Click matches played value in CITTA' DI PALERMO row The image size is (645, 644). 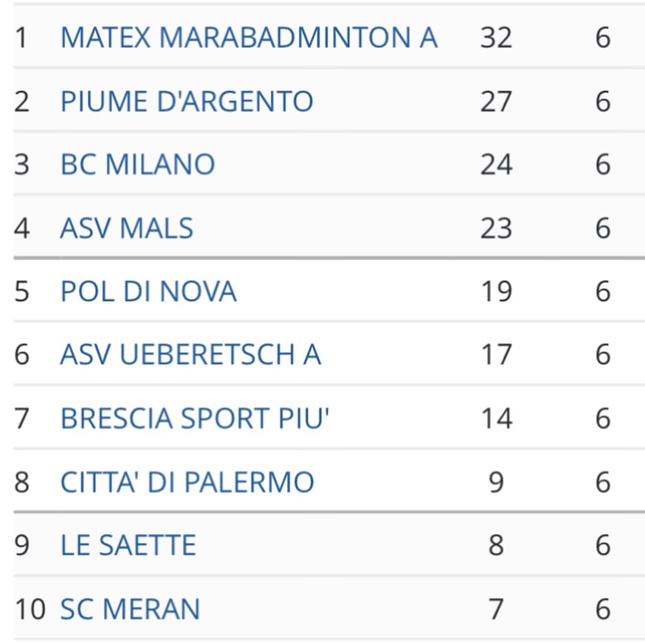[603, 482]
